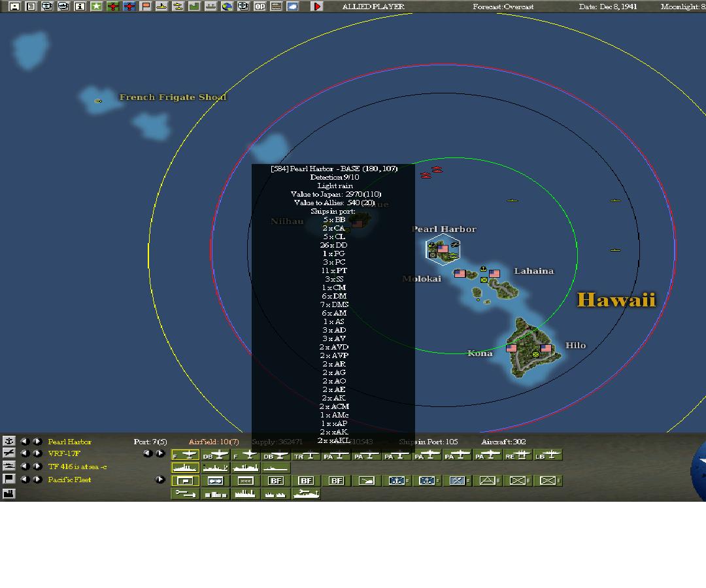Select the TR transport air unit
The image size is (706, 588).
point(306,455)
